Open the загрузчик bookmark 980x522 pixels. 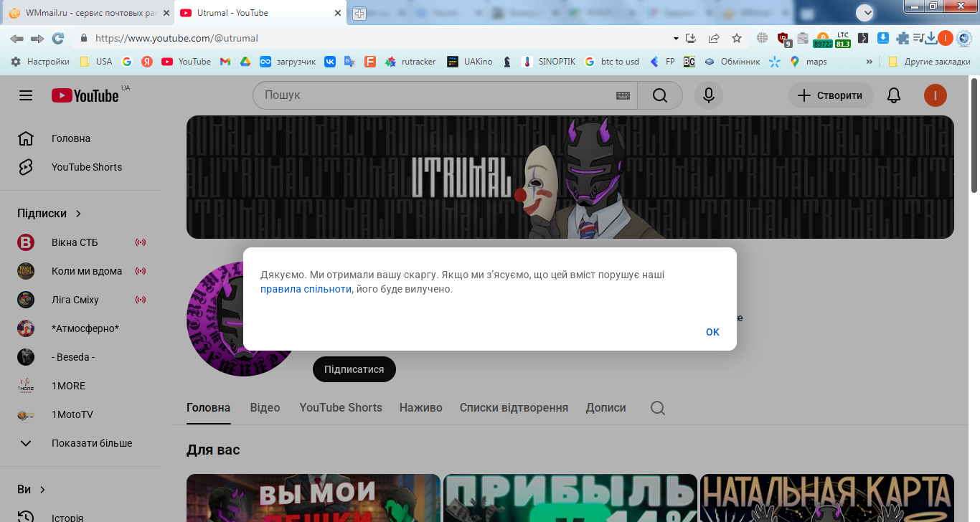click(288, 62)
